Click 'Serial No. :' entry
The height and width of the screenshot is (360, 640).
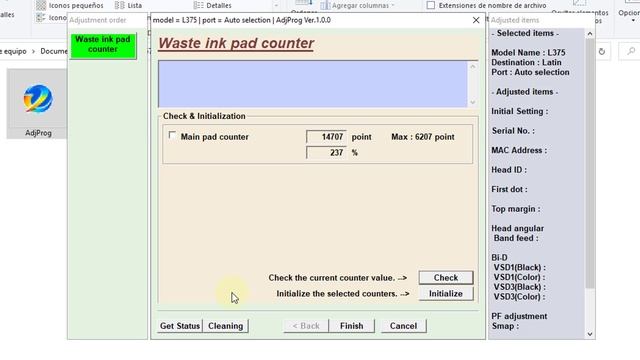coord(513,131)
